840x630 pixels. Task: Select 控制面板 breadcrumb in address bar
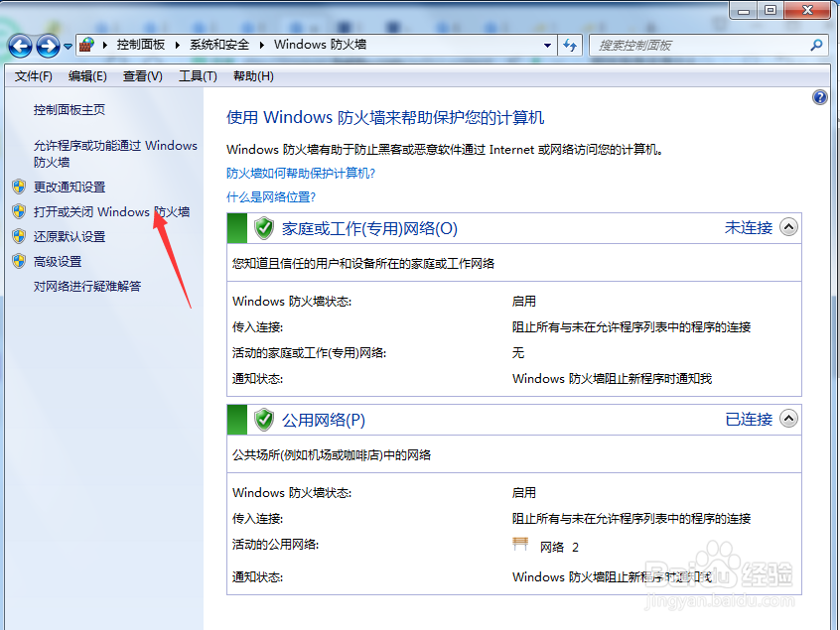click(141, 45)
